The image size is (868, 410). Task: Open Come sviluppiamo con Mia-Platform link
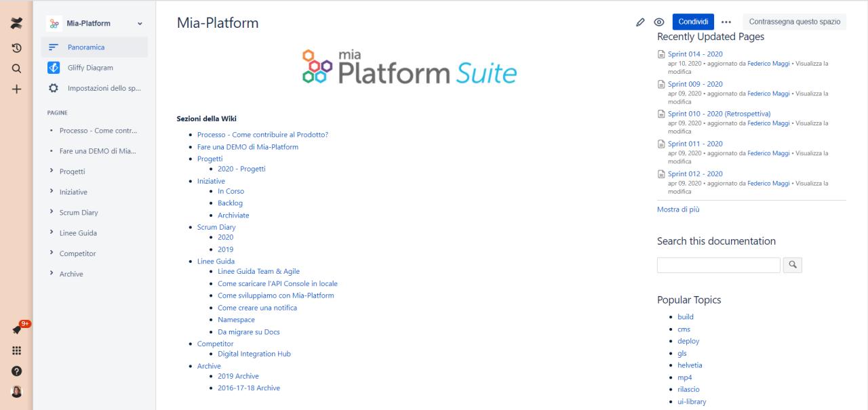(276, 295)
